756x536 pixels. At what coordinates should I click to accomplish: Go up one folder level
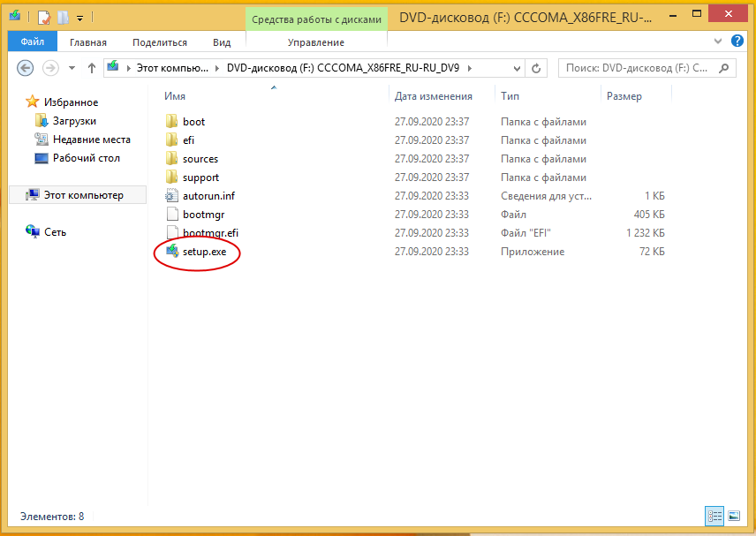[x=92, y=68]
